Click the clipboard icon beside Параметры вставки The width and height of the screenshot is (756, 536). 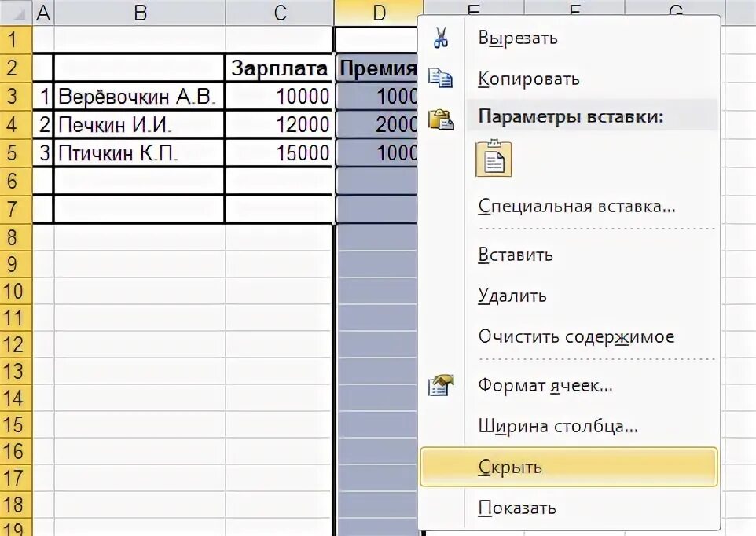(441, 119)
